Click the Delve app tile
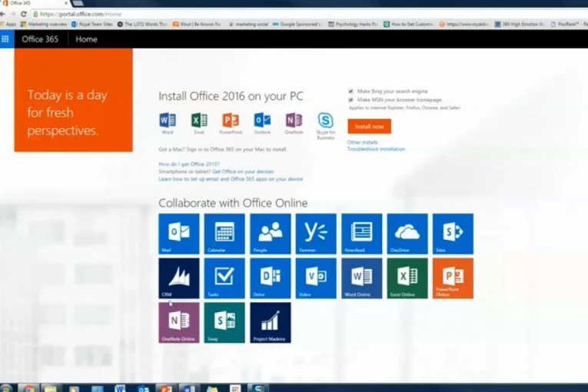The height and width of the screenshot is (392, 588). coord(270,277)
